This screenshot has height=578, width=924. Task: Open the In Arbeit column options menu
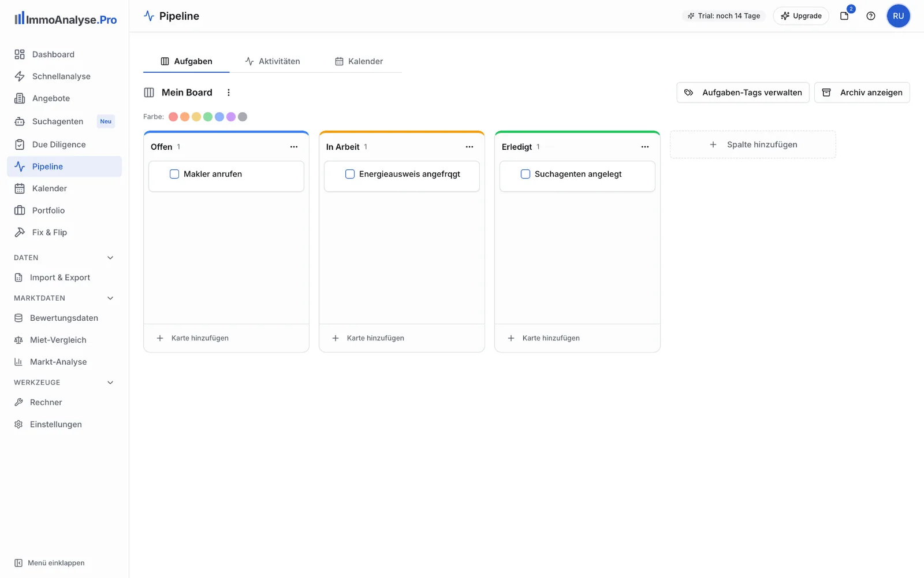(470, 147)
